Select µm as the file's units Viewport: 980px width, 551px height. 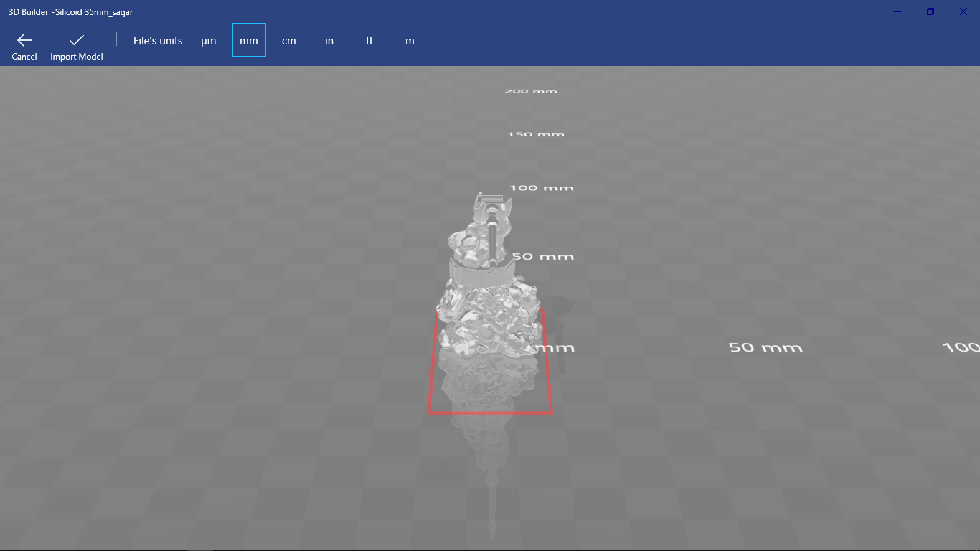coord(209,41)
